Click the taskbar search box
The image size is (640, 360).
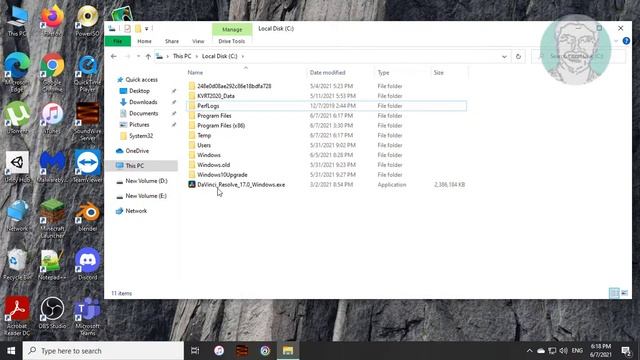pyautogui.click(x=103, y=351)
